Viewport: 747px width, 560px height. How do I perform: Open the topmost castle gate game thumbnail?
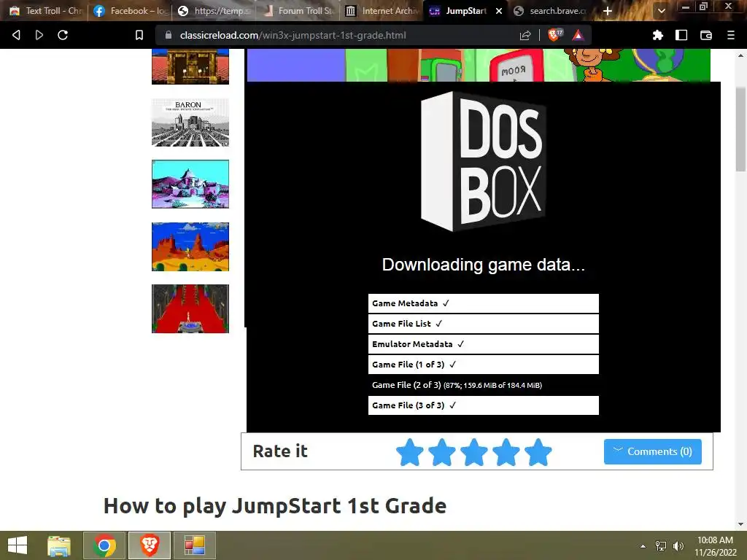(x=190, y=66)
